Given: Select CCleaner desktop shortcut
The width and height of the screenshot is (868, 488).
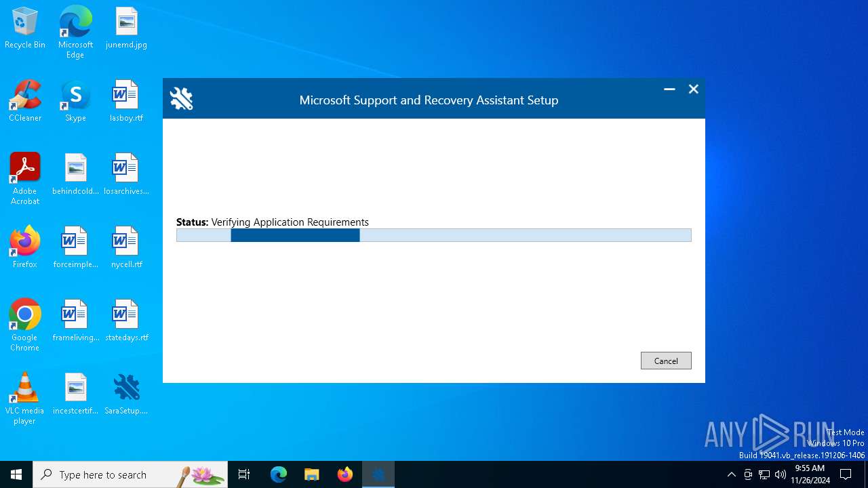Looking at the screenshot, I should click(25, 101).
